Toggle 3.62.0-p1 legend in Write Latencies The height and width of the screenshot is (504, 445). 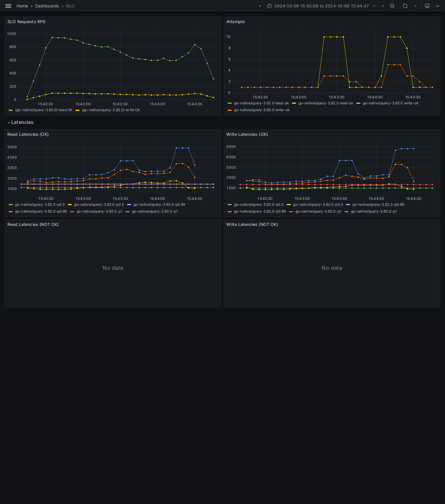318,211
